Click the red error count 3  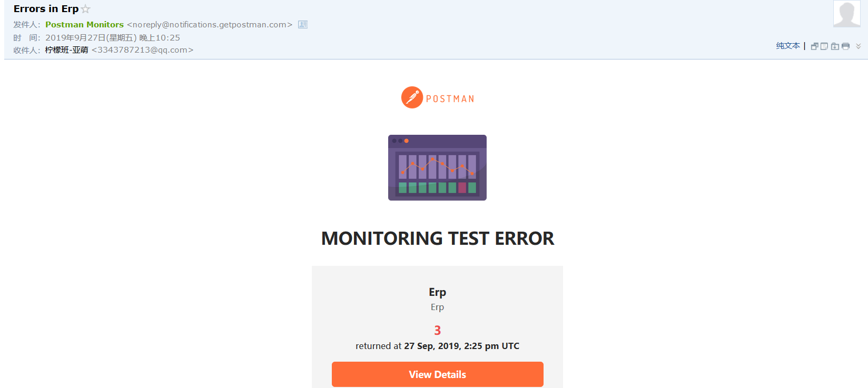[437, 330]
